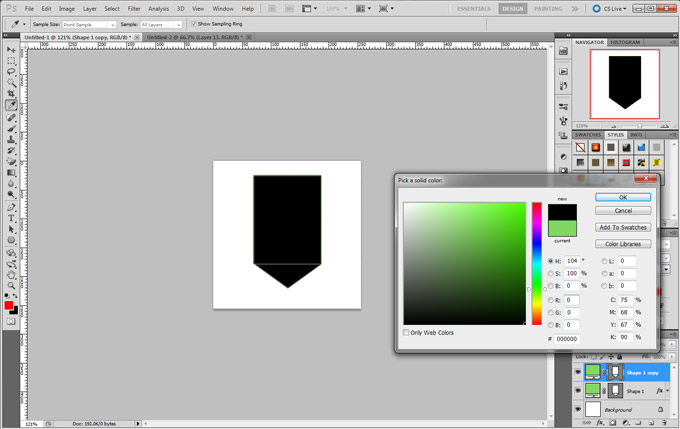Open the CS Live dropdown
The width and height of the screenshot is (680, 429).
click(610, 8)
